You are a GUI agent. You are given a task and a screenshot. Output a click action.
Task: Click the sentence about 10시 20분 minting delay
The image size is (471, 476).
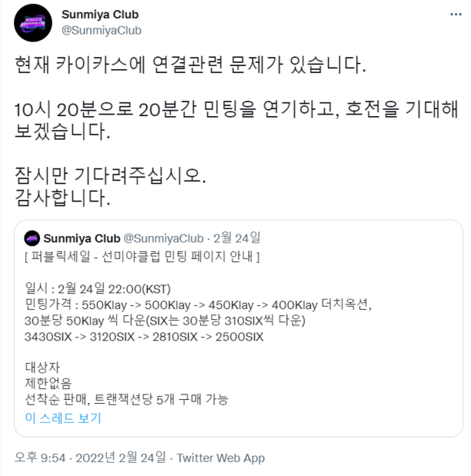[x=236, y=120]
